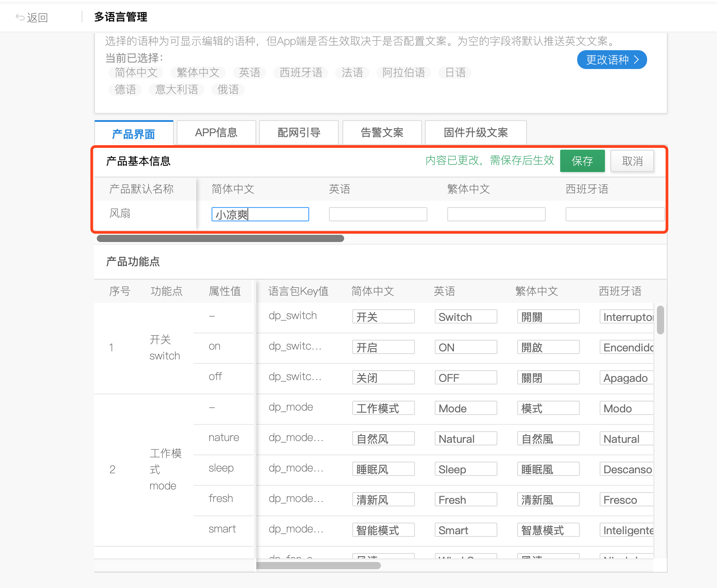Edit the 繁体中文 field containing 關閉

tap(549, 377)
